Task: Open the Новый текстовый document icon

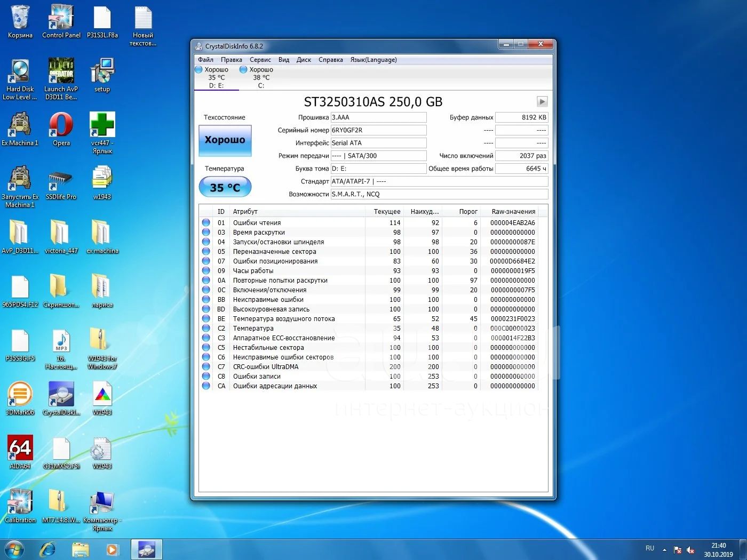Action: pyautogui.click(x=143, y=26)
